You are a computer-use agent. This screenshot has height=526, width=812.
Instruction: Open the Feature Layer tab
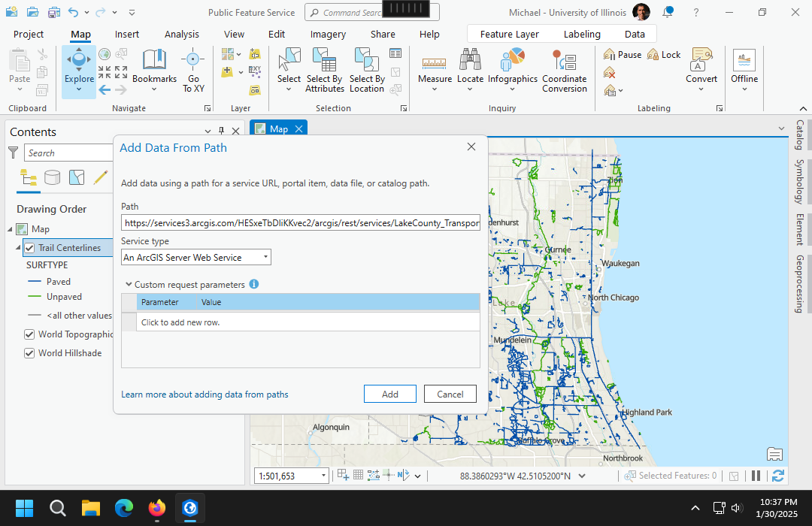(x=509, y=35)
